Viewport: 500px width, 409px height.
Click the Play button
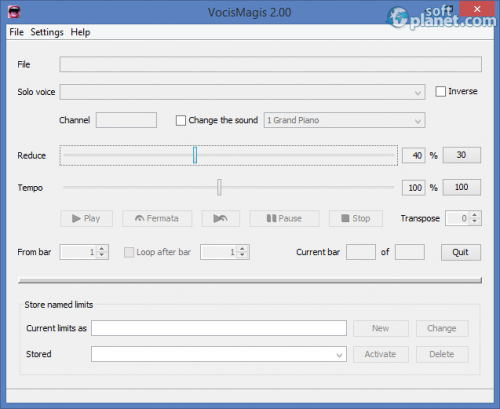coord(86,218)
